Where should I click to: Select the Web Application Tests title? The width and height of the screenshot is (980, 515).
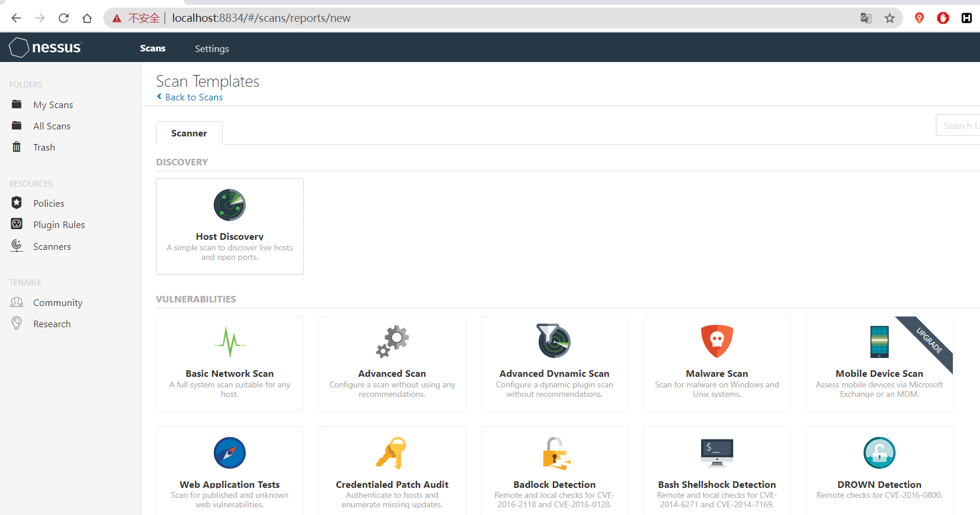[x=230, y=484]
